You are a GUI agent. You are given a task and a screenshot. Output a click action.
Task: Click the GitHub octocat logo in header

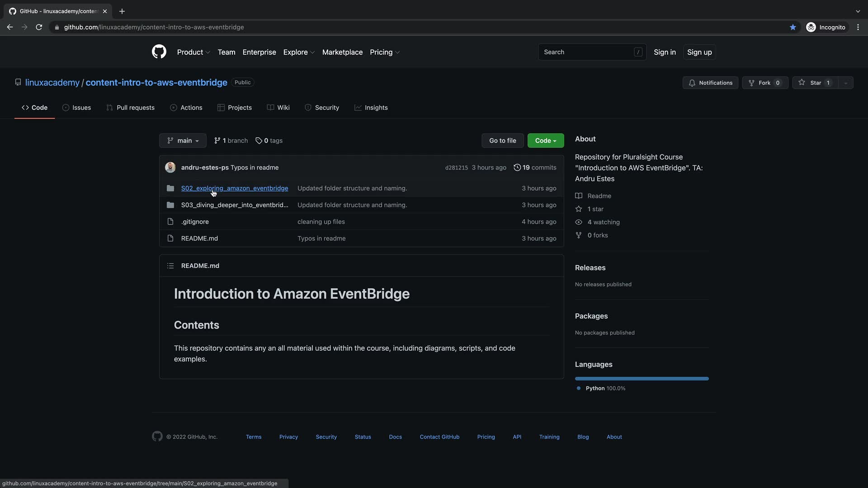pyautogui.click(x=159, y=52)
